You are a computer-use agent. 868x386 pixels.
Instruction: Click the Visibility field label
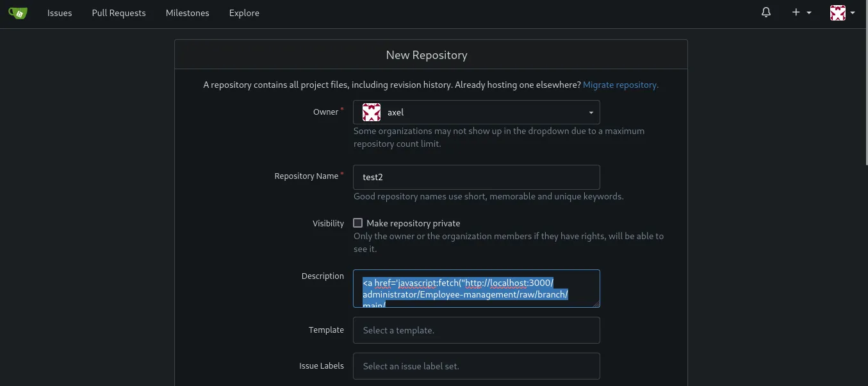328,223
